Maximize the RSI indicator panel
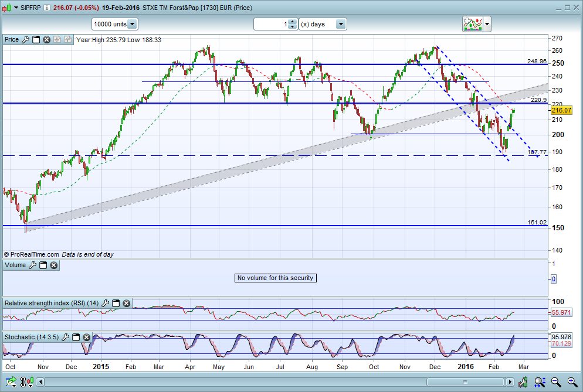Image resolution: width=583 pixels, height=392 pixels. (x=116, y=304)
